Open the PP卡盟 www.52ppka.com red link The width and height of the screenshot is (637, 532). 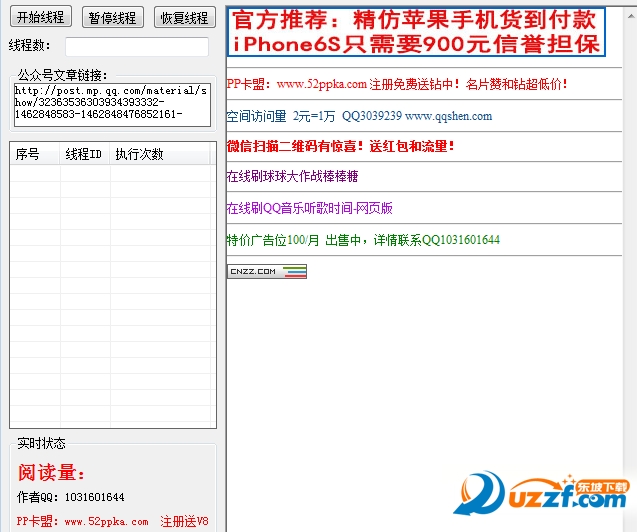(x=396, y=84)
